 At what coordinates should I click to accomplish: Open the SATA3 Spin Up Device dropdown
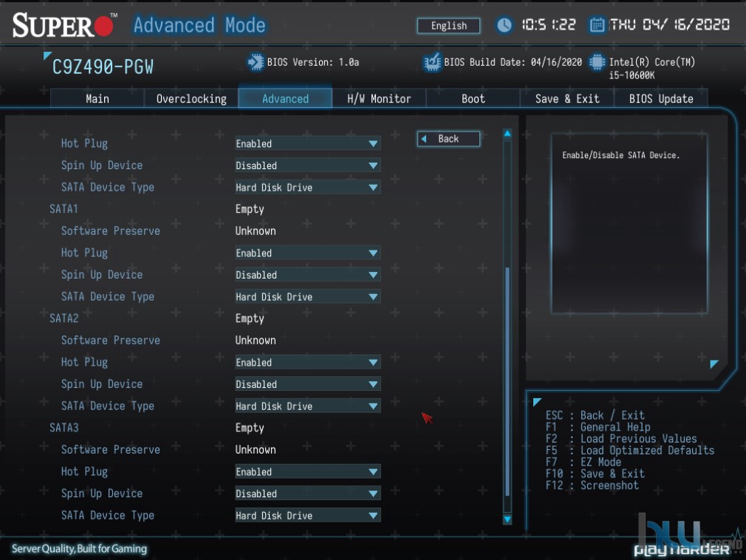tap(308, 494)
